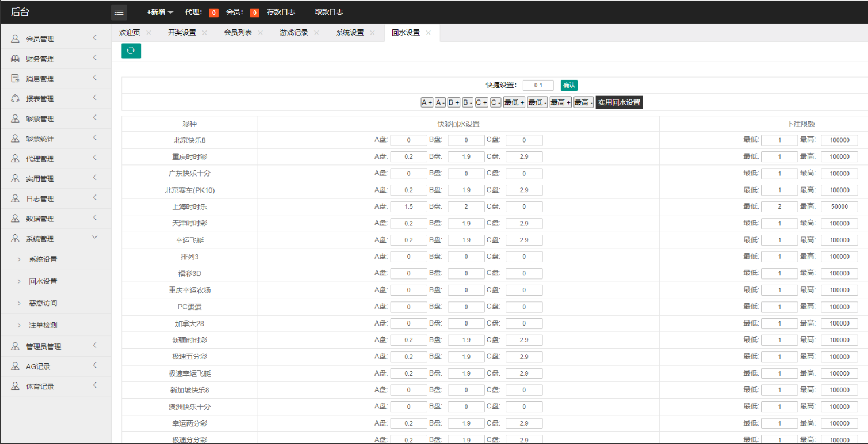Focus 北京快乐8 最低 limit field
868x444 pixels.
[x=779, y=140]
